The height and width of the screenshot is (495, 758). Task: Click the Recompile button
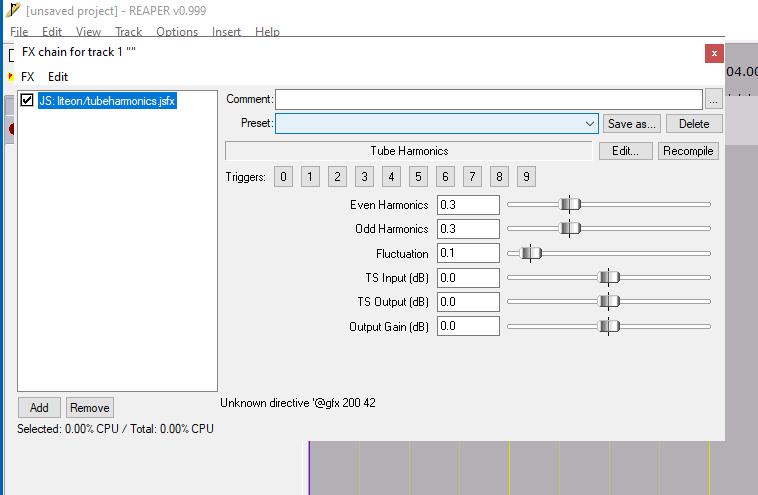coord(690,151)
